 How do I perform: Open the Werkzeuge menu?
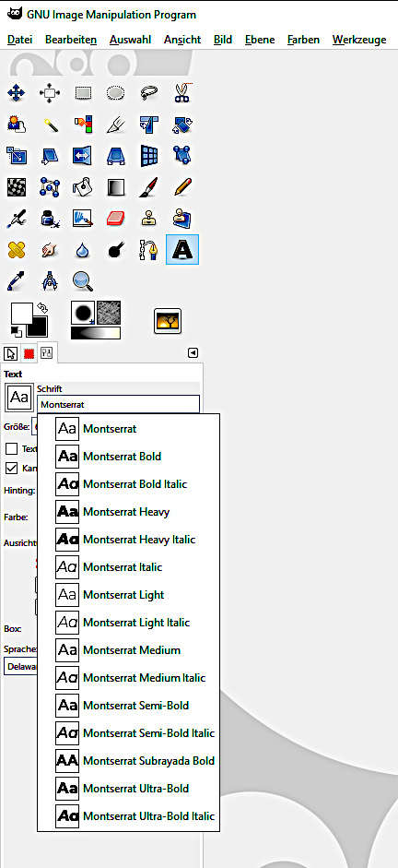click(x=359, y=40)
